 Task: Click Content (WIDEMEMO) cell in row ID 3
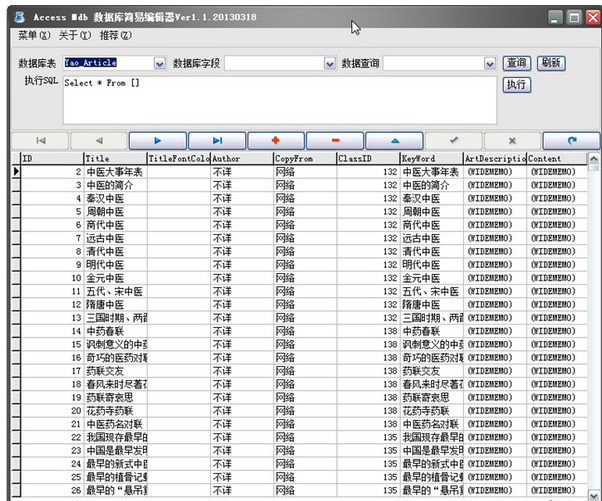pos(557,185)
